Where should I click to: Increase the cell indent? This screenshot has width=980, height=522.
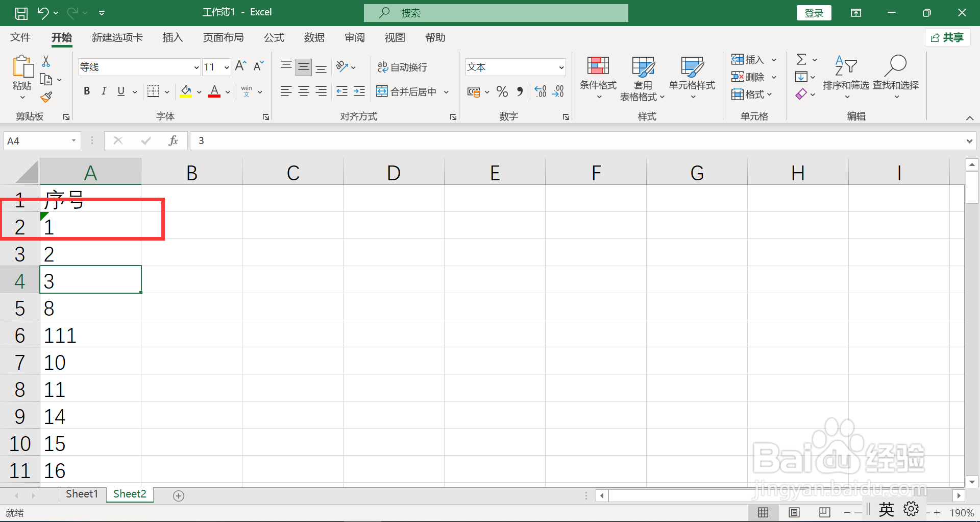(x=359, y=91)
